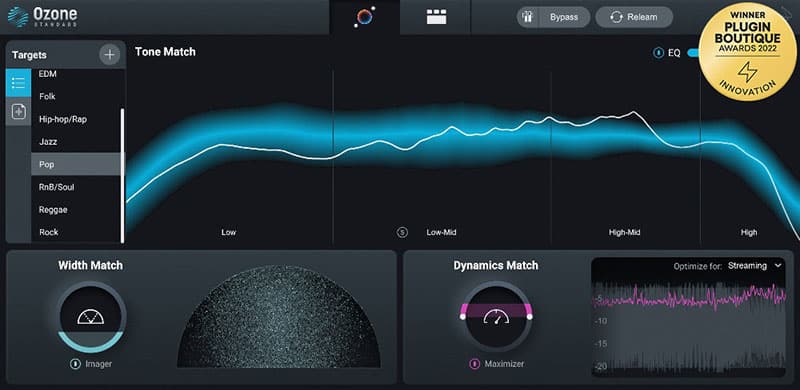Click the Dynamics Match dial
The image size is (800, 390).
tap(496, 317)
